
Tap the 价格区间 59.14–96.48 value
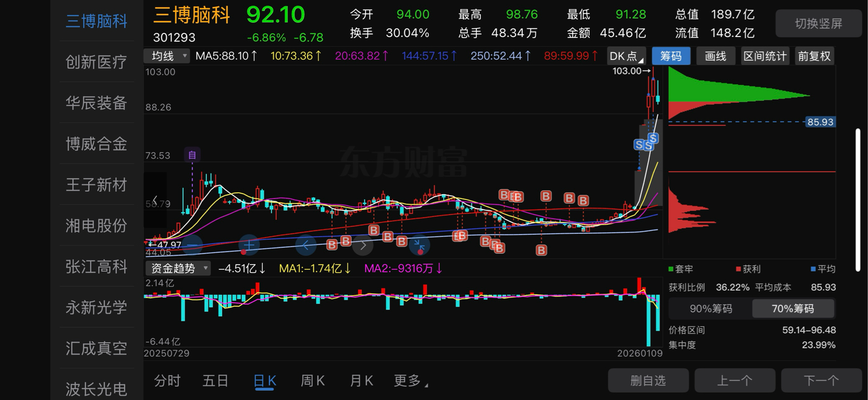pyautogui.click(x=809, y=330)
